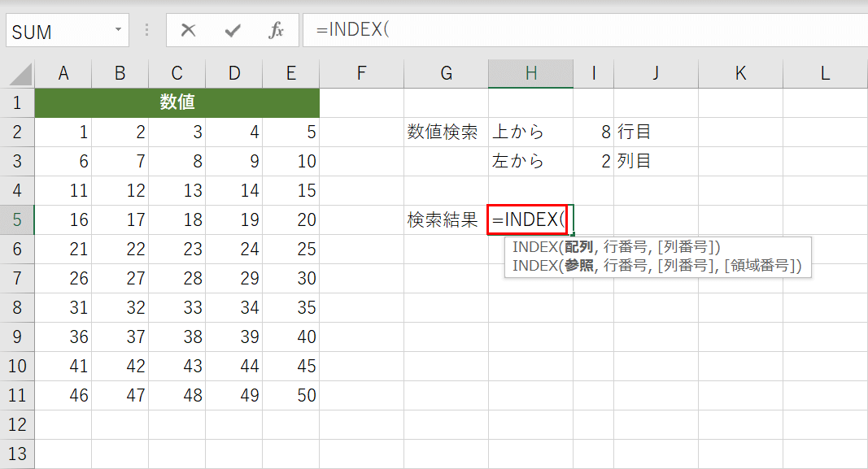The height and width of the screenshot is (469, 868).
Task: Click the cell containing the value 8
Action: click(593, 133)
